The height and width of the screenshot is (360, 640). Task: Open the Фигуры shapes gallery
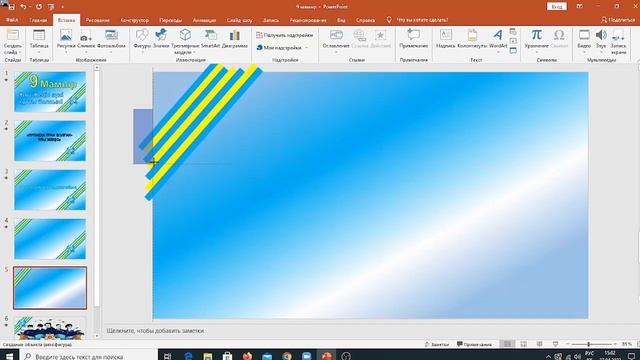click(x=142, y=41)
